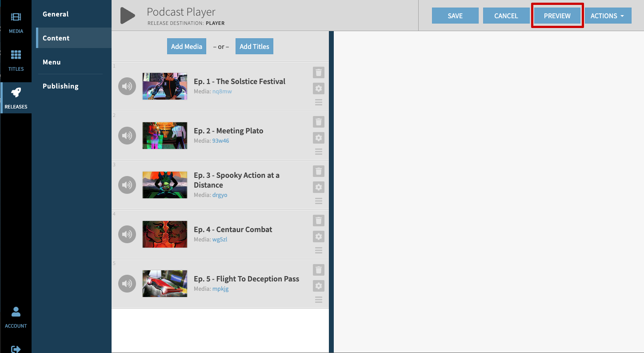Click the PREVIEW button in the header

[557, 15]
